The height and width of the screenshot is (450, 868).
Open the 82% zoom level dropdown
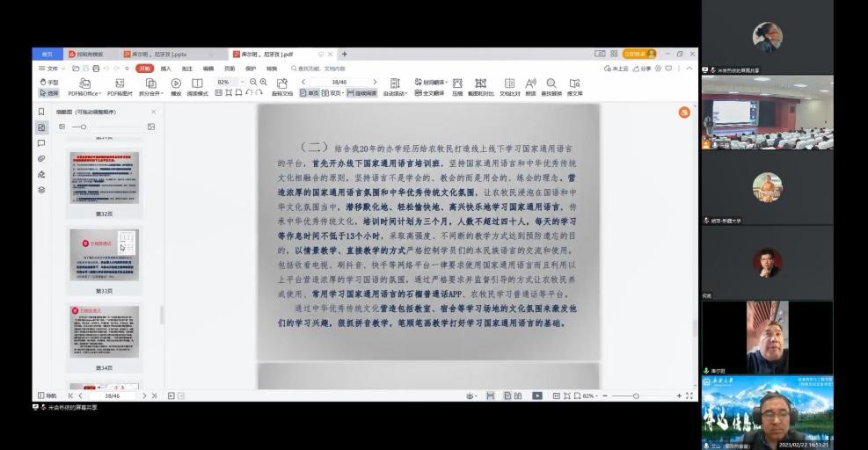click(x=243, y=82)
